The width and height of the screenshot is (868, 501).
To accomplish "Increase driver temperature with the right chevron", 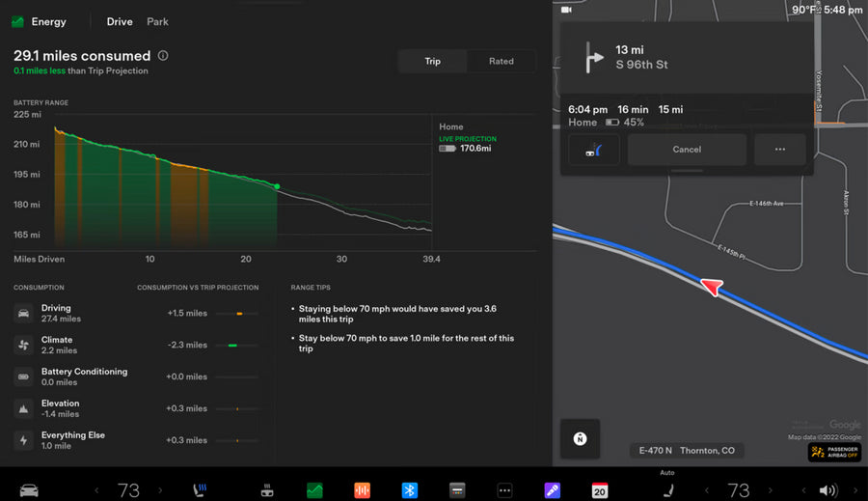I will pyautogui.click(x=160, y=490).
